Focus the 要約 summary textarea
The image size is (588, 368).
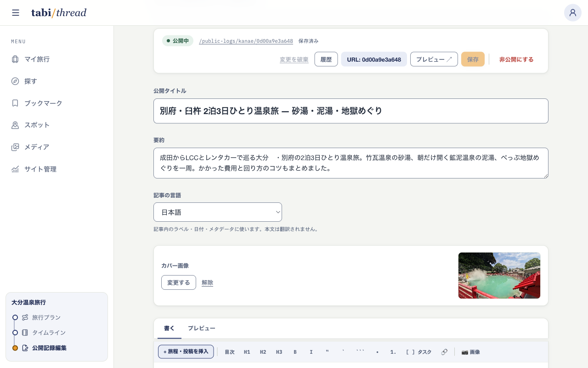coord(351,163)
